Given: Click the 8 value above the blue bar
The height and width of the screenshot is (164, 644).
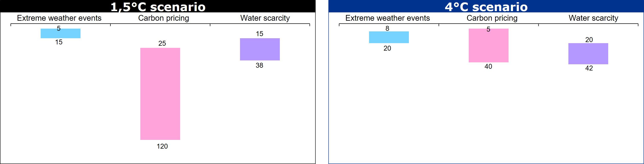Looking at the screenshot, I should pyautogui.click(x=387, y=28).
